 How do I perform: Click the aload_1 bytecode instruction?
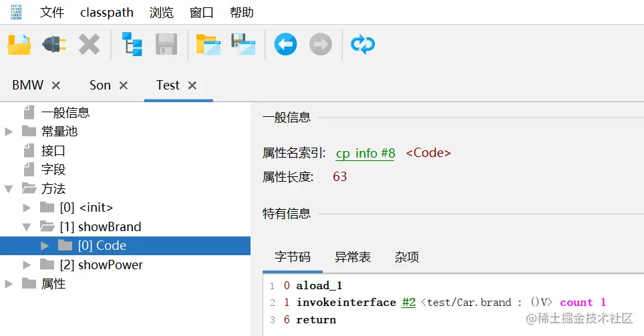(x=319, y=285)
